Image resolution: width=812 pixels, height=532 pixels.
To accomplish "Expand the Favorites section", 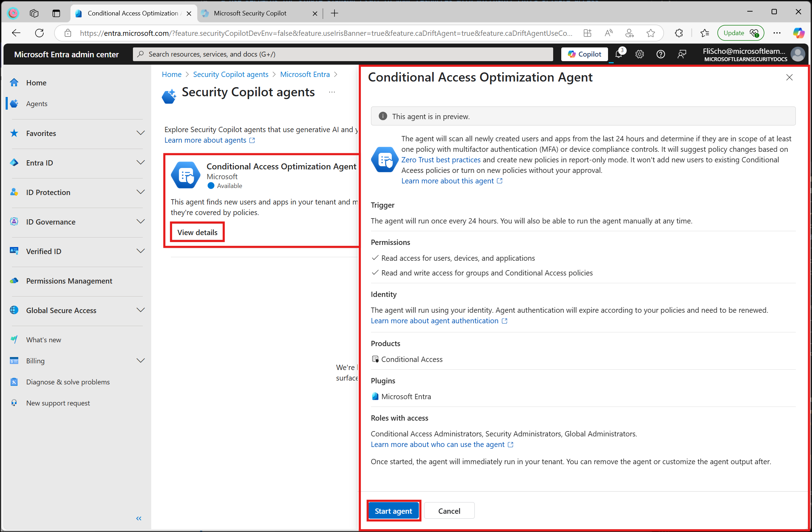I will [140, 133].
